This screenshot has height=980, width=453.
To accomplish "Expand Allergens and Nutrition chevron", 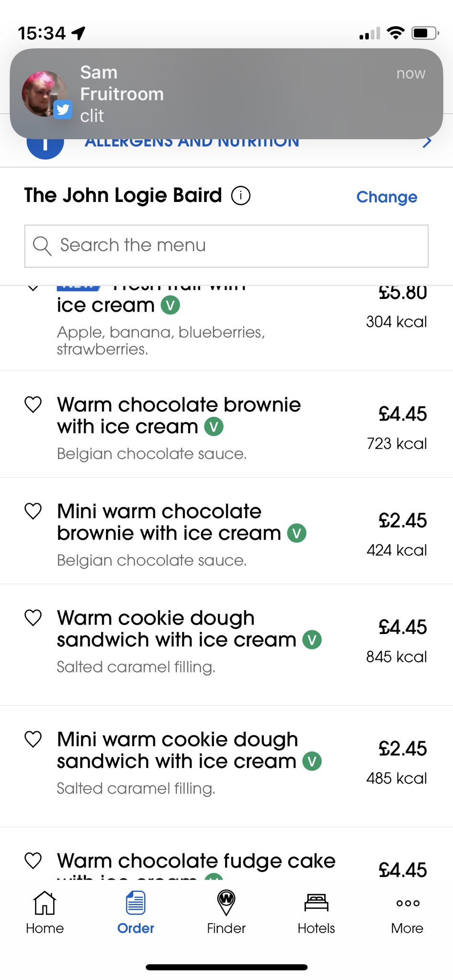I will [427, 142].
